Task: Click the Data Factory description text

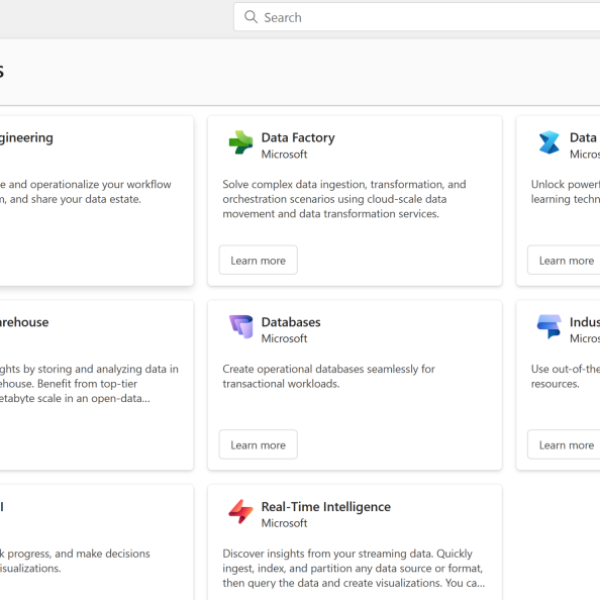Action: click(x=344, y=199)
